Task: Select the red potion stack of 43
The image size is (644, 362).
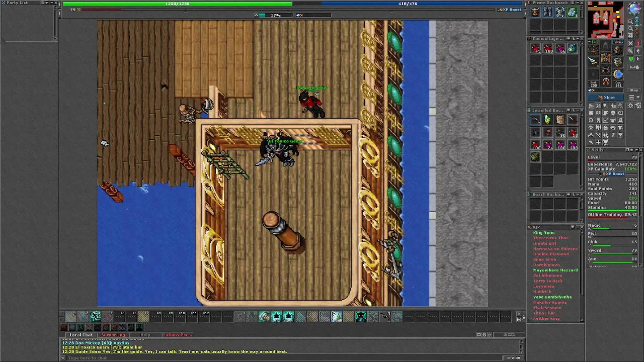Action: point(535,49)
